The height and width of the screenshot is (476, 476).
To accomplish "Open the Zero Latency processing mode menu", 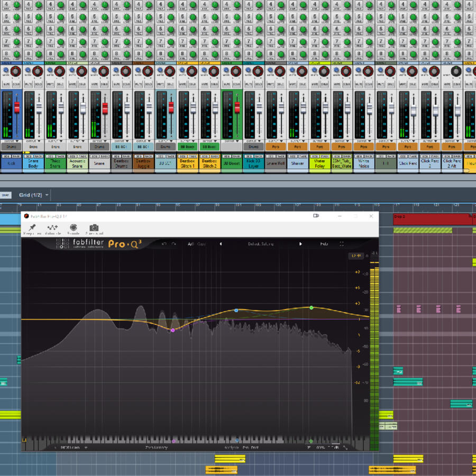I will pos(157,447).
